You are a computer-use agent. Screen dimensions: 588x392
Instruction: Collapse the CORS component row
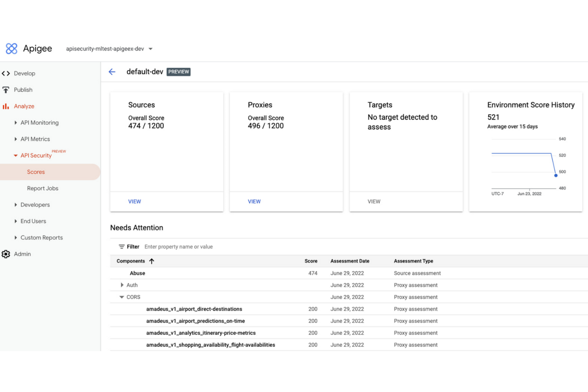coord(122,297)
